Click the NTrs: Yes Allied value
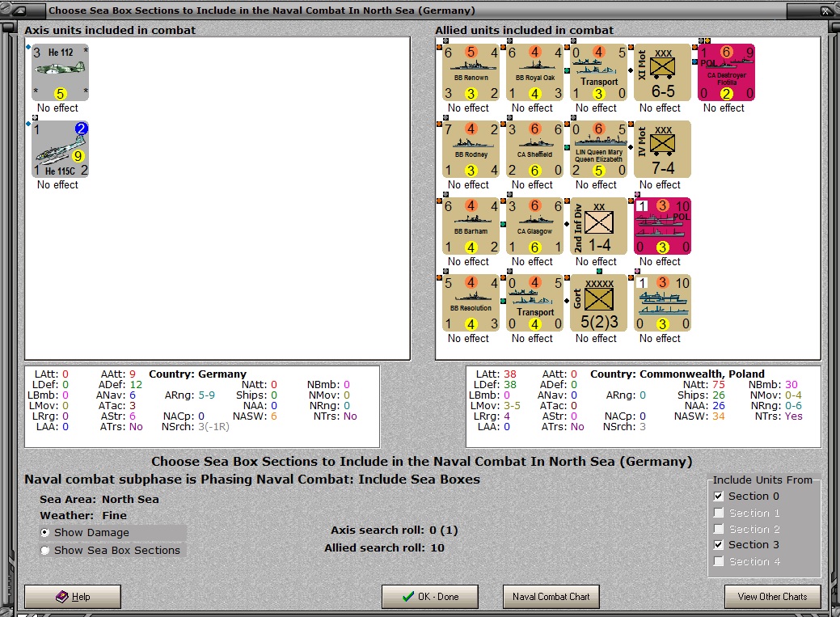Screen dimensions: 840x617 pyautogui.click(x=779, y=416)
